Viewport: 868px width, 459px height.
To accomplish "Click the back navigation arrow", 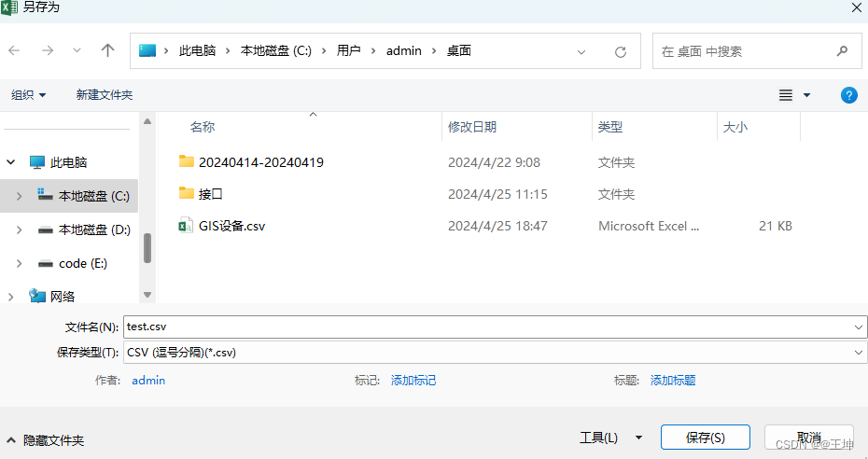I will tap(14, 51).
